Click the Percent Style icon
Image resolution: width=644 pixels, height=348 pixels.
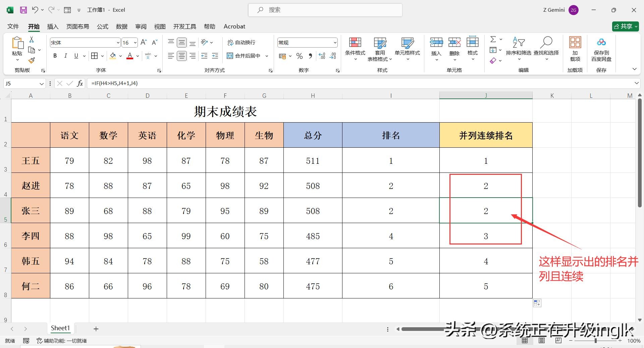coord(300,56)
